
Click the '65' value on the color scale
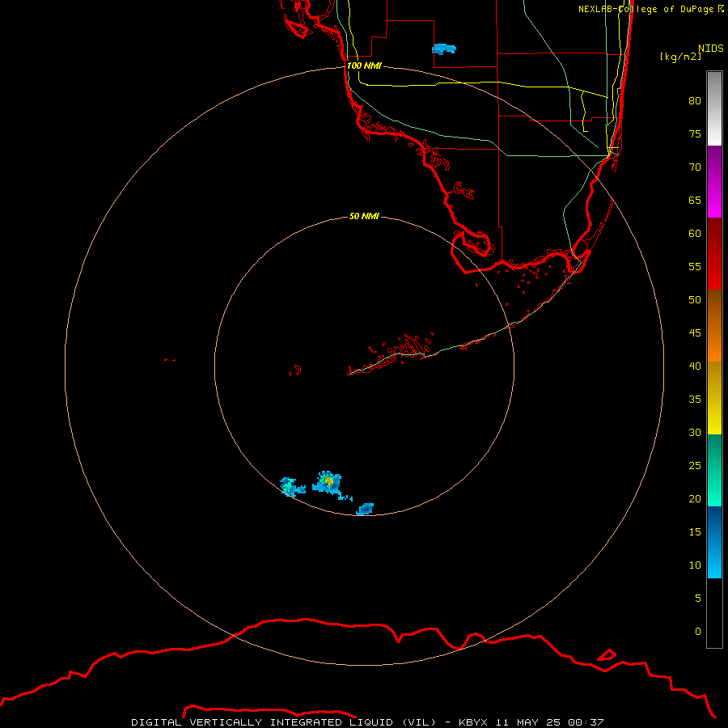pyautogui.click(x=695, y=200)
